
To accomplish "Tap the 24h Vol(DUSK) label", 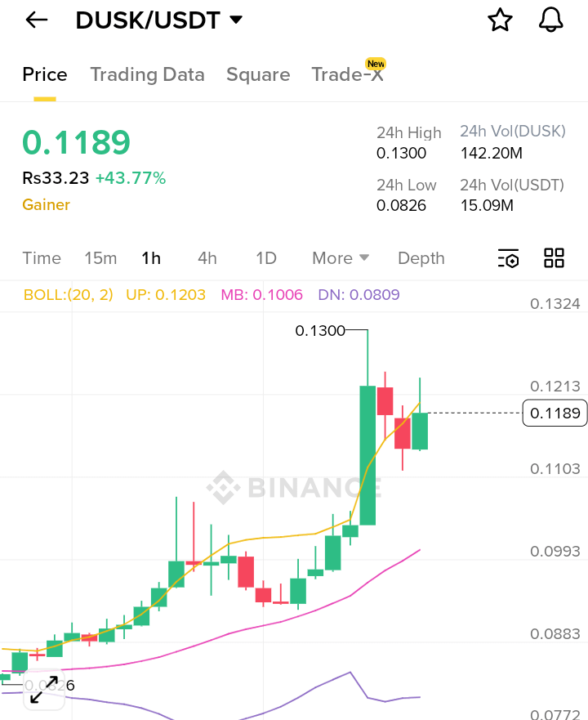I will 513,132.
